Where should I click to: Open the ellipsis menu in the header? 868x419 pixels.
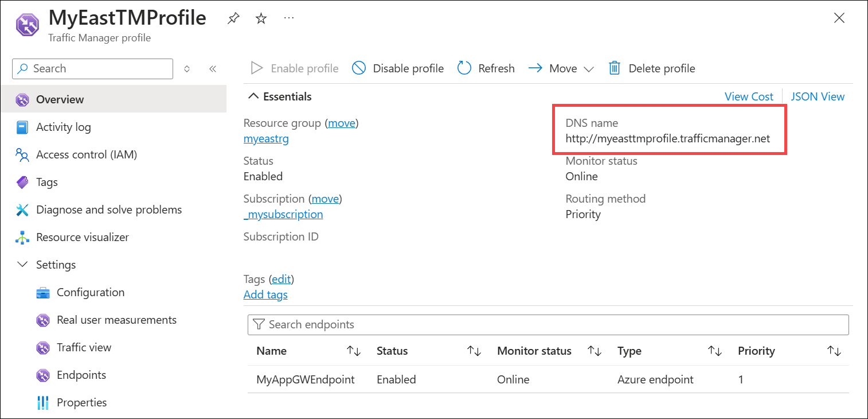point(288,18)
